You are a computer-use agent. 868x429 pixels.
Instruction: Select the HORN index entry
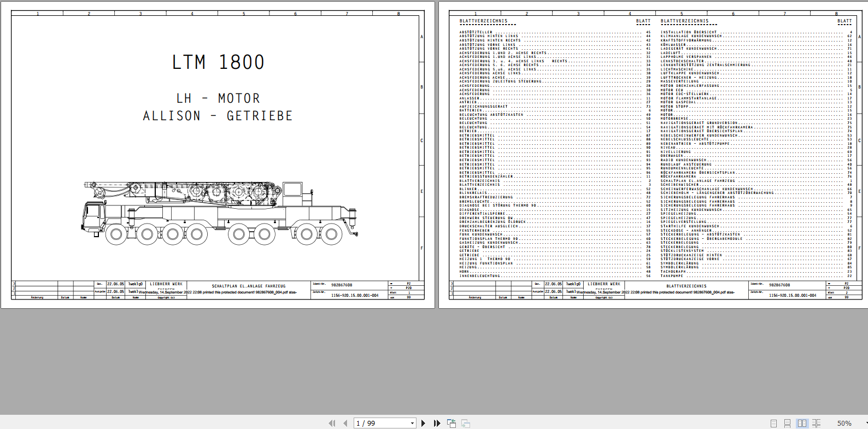coord(464,271)
